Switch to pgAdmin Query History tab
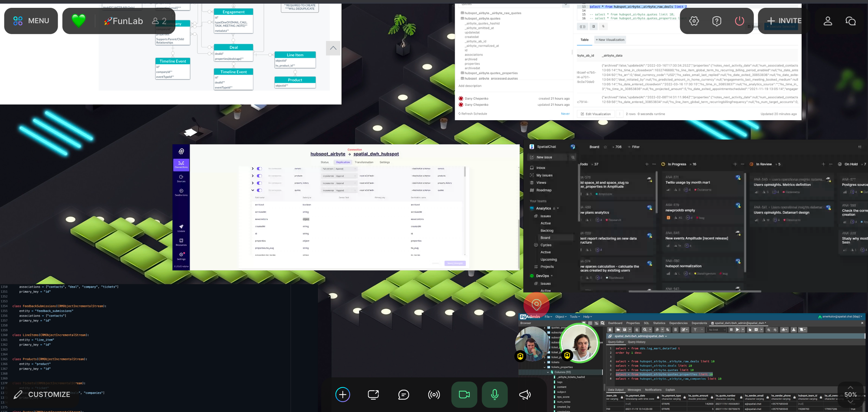 [x=637, y=342]
